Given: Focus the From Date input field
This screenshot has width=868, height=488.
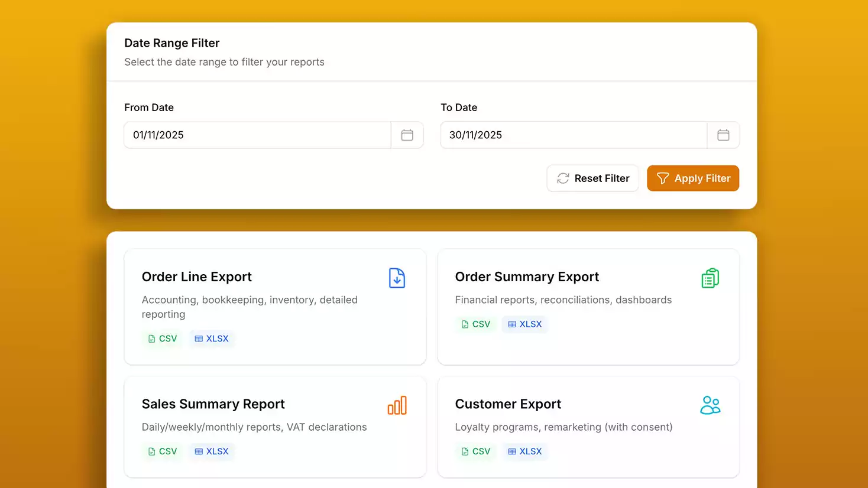Looking at the screenshot, I should coord(257,135).
